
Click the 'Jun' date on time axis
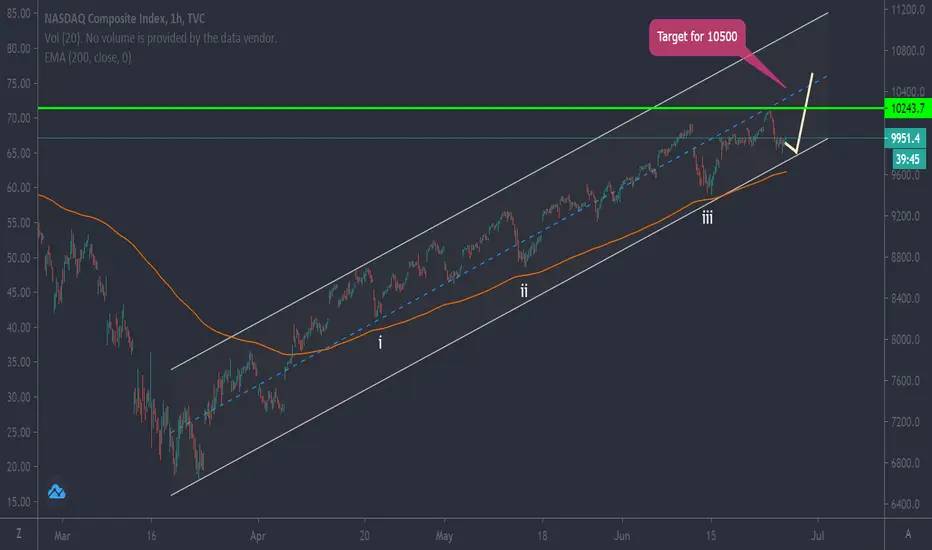(622, 536)
